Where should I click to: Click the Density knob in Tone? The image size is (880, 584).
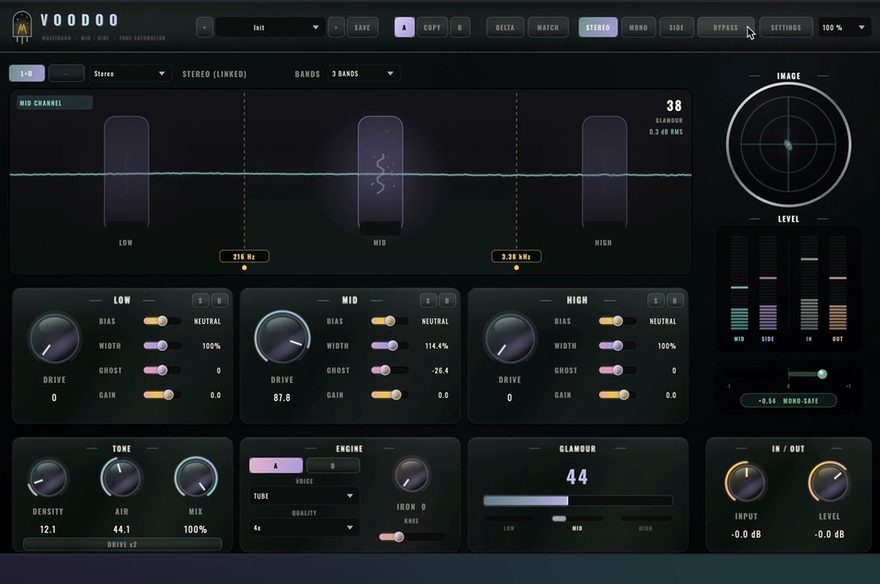tap(48, 479)
